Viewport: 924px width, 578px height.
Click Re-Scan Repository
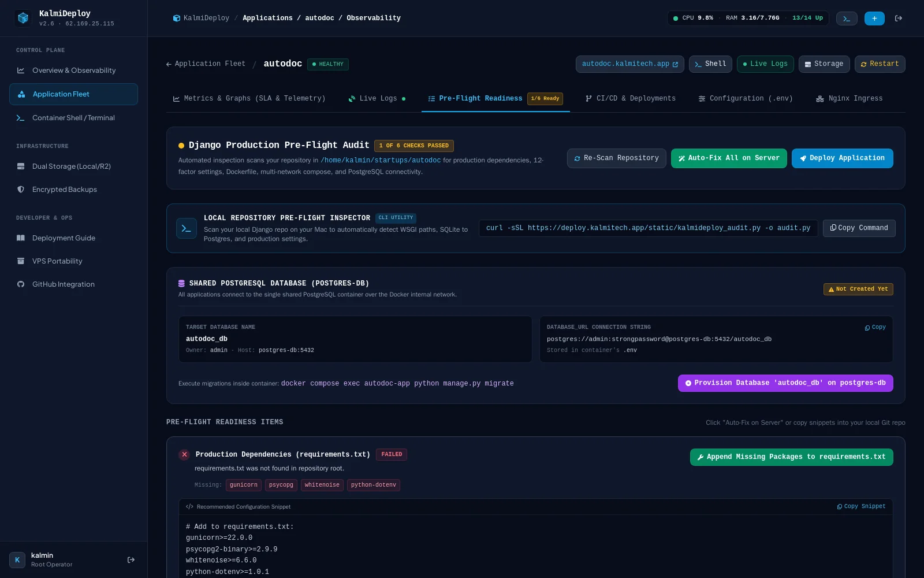(616, 158)
